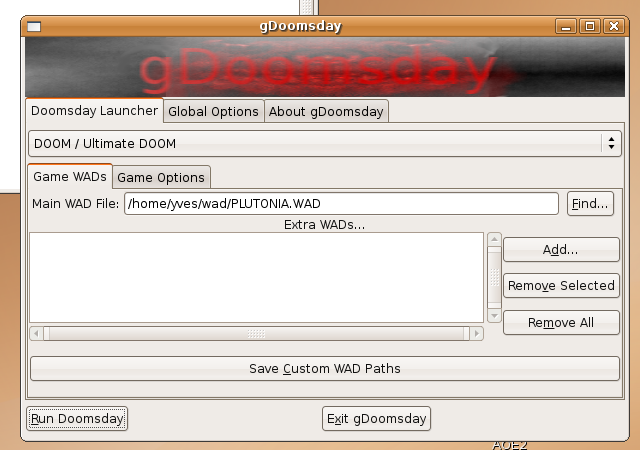Switch to the Doomsday Launcher tab

94,111
